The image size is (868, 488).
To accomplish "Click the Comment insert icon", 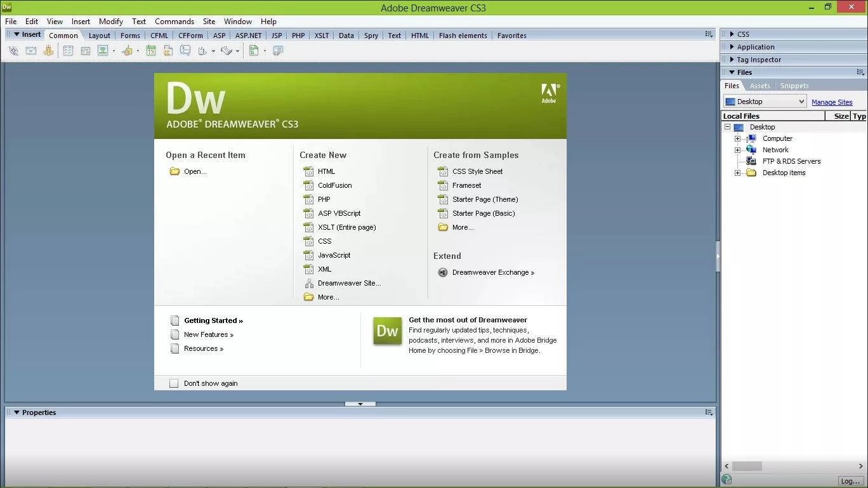I will point(185,51).
